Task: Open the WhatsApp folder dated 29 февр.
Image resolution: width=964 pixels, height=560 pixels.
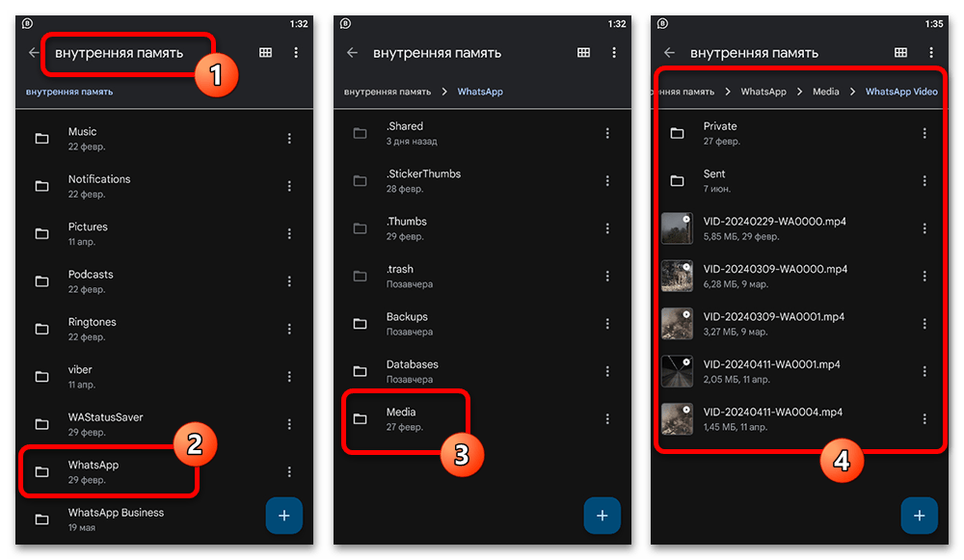Action: (164, 471)
